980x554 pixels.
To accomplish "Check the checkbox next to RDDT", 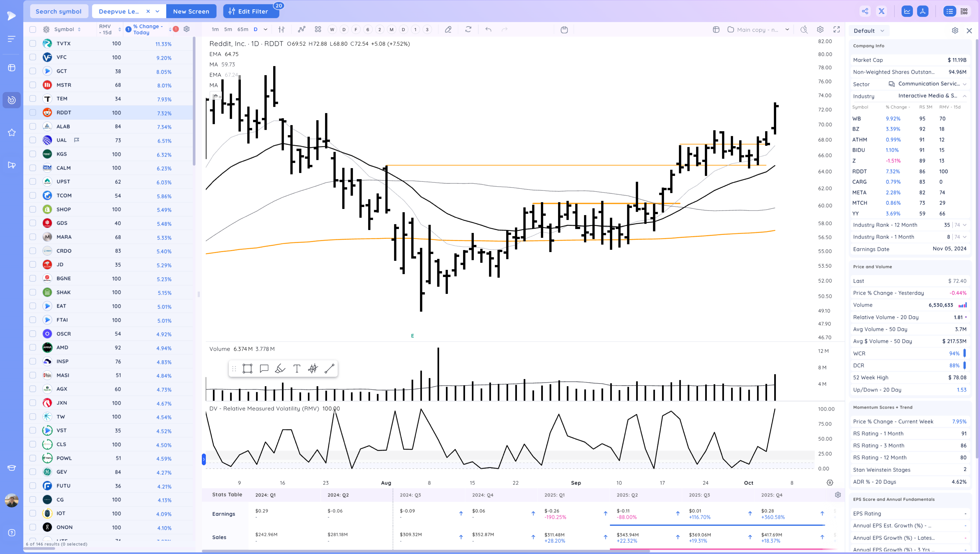I will [33, 113].
